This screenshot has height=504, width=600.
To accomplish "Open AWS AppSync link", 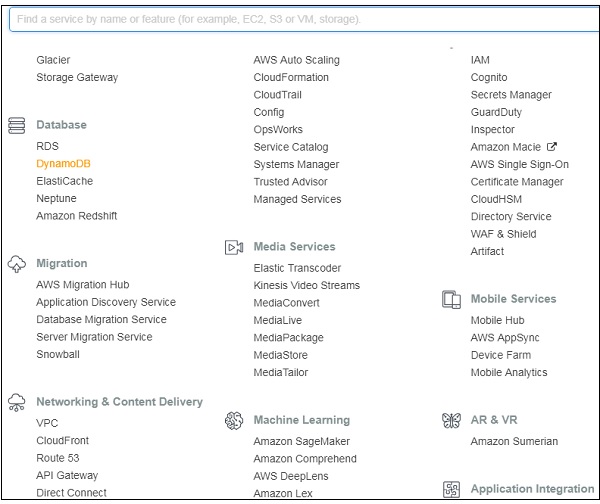I will click(x=504, y=338).
